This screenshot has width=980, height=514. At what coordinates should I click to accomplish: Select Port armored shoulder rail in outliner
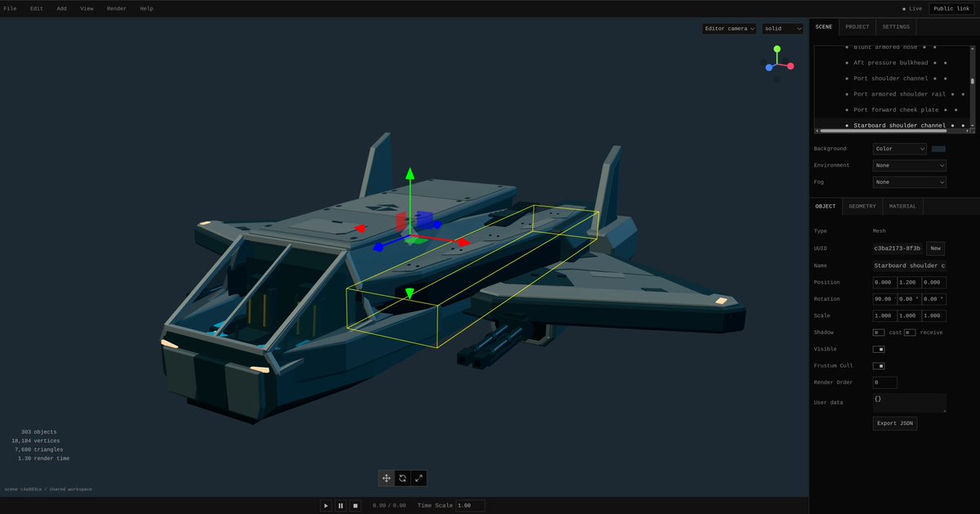pos(899,94)
